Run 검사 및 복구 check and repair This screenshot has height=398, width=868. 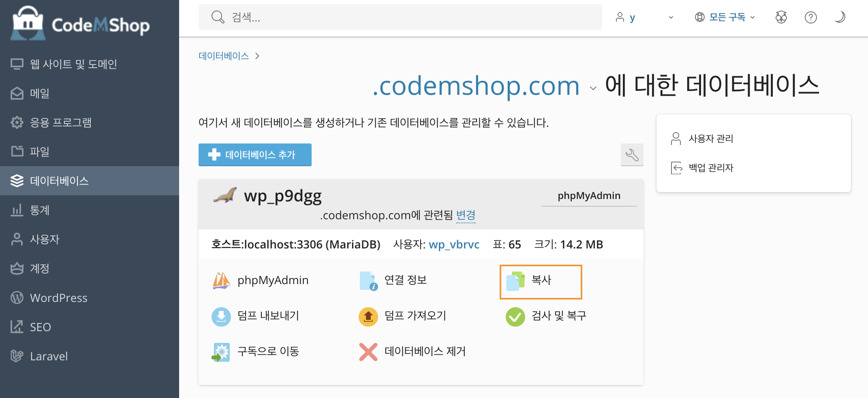click(x=546, y=316)
